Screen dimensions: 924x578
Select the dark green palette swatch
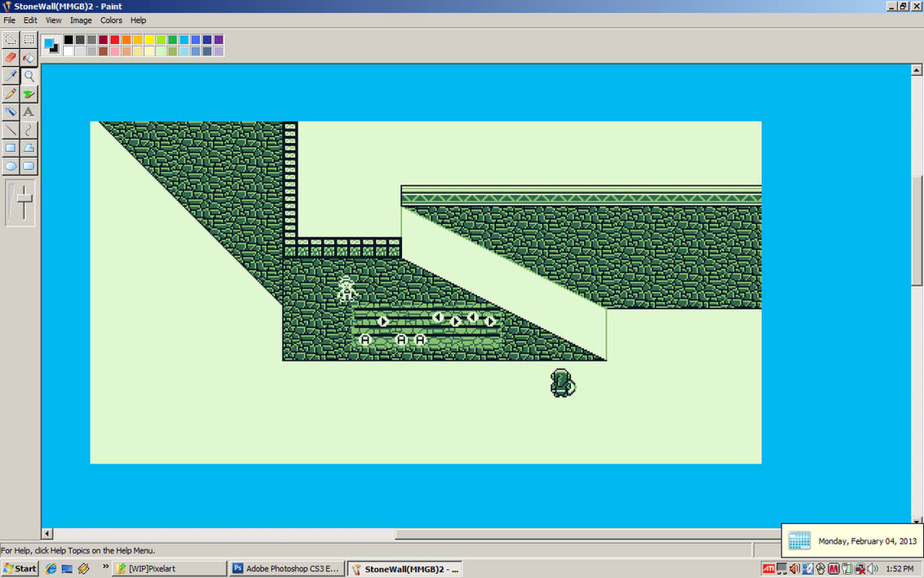tap(172, 39)
